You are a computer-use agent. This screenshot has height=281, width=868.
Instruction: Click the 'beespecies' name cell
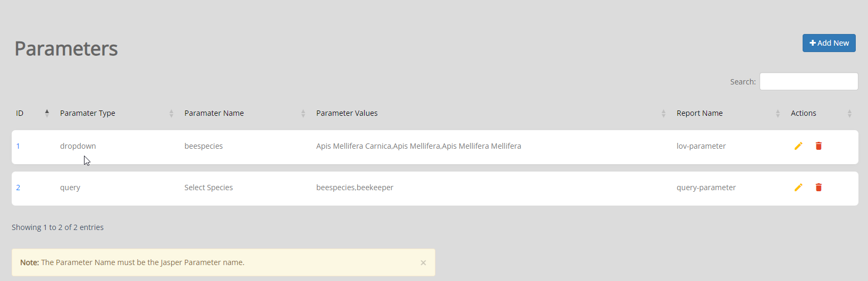[204, 146]
